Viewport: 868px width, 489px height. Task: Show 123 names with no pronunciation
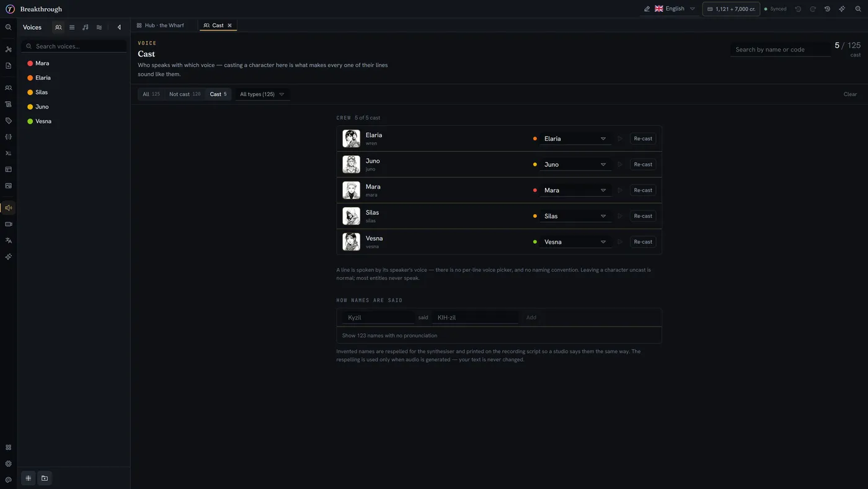click(x=390, y=336)
